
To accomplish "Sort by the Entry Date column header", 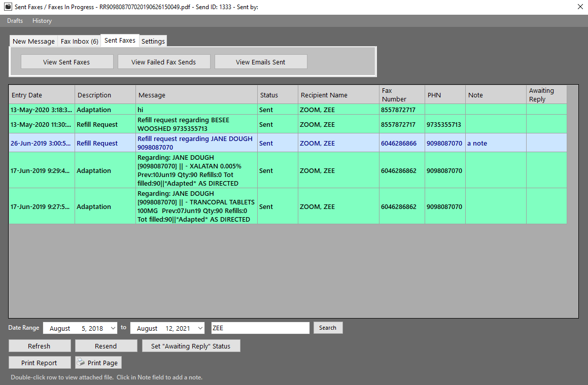I will tap(42, 95).
